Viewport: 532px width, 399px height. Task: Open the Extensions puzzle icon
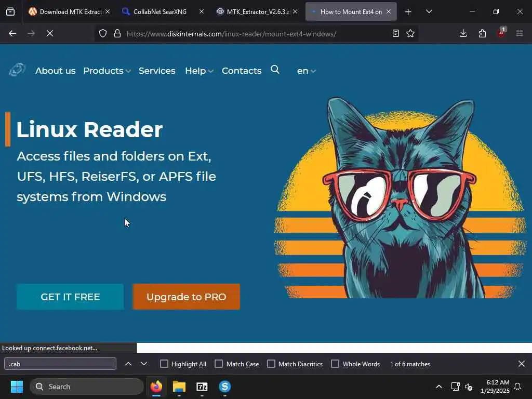click(482, 33)
